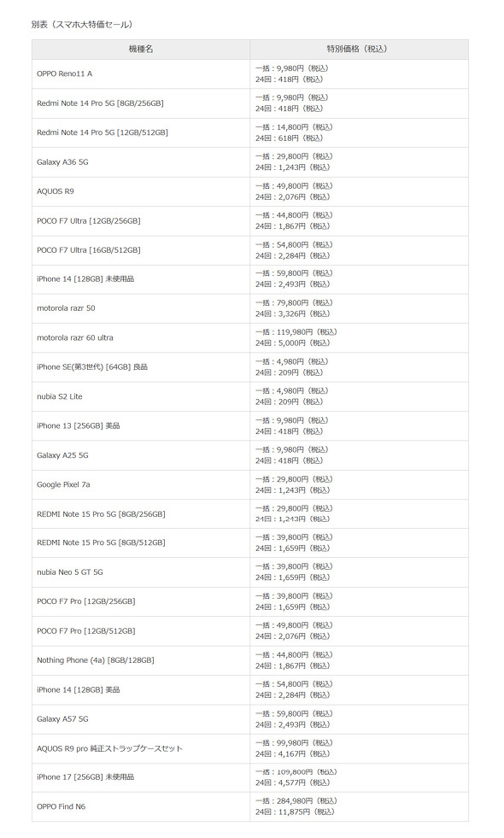Click the 119,980円 price cell
Image resolution: width=504 pixels, height=838 pixels.
tap(359, 337)
